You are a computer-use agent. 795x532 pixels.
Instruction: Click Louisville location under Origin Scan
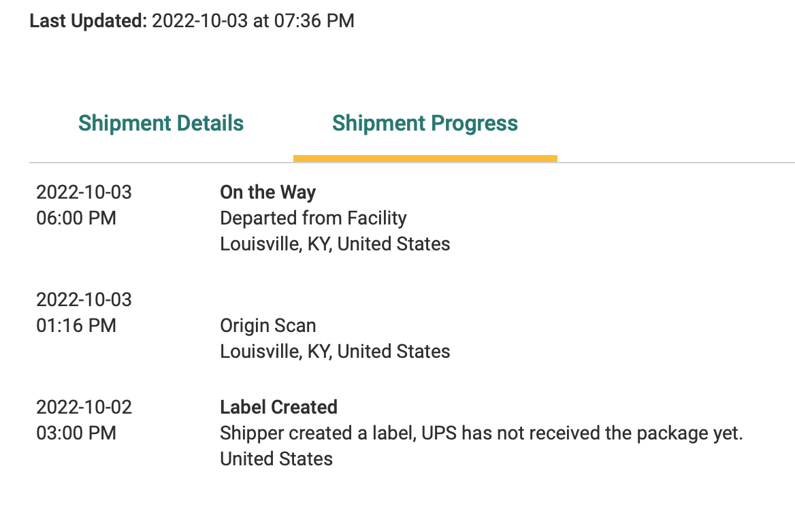(x=335, y=352)
